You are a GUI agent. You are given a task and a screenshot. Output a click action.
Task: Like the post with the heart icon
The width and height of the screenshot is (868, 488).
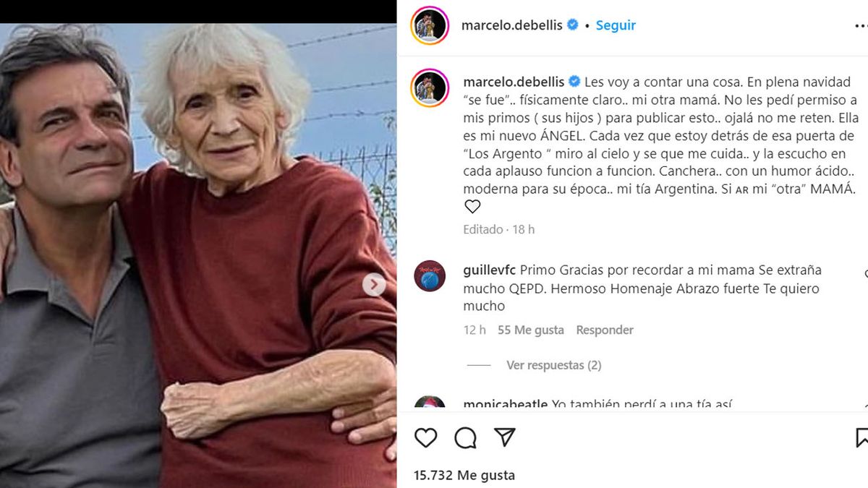click(x=426, y=437)
